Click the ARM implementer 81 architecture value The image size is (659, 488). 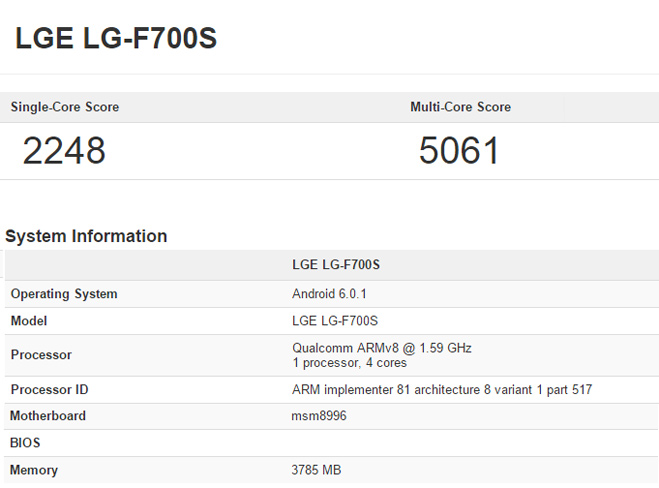coord(442,390)
